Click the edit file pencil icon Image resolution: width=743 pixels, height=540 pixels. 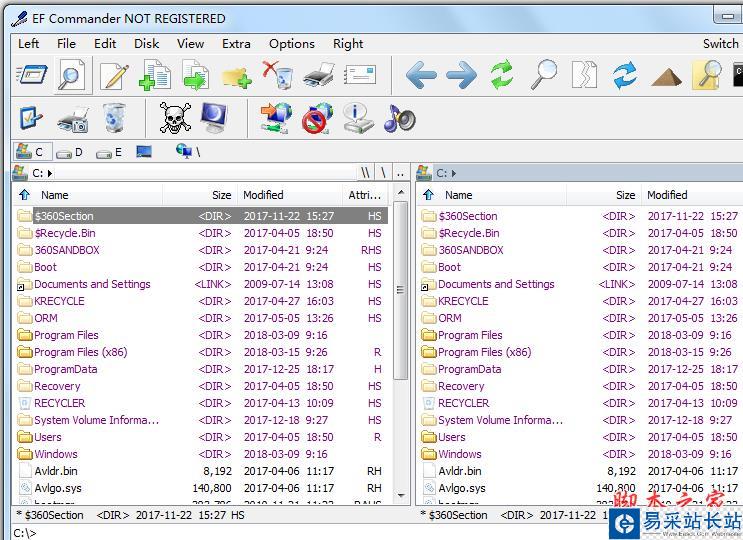click(x=114, y=74)
